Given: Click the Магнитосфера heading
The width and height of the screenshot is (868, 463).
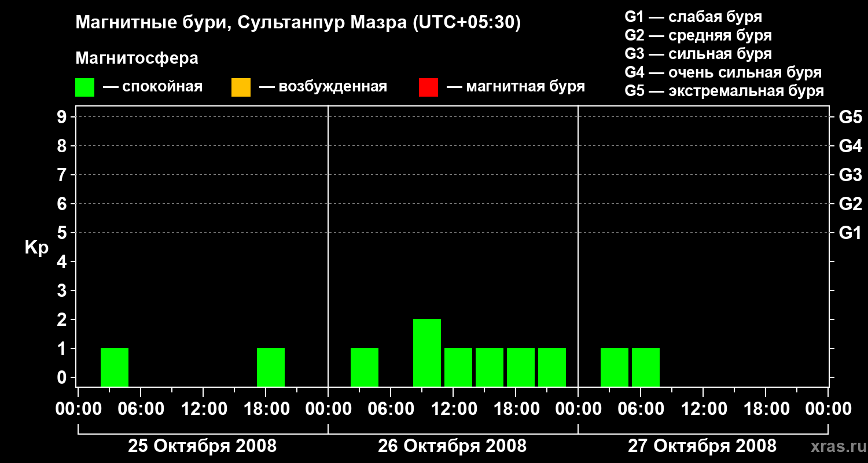Looking at the screenshot, I should 137,58.
